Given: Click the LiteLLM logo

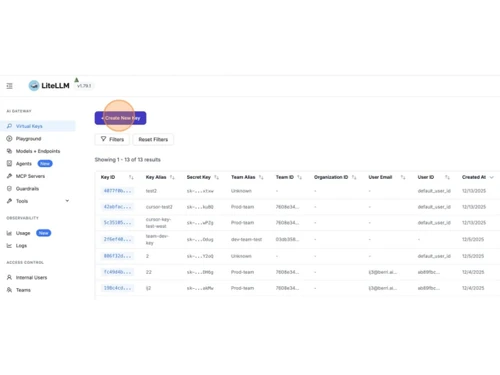Looking at the screenshot, I should pos(49,86).
